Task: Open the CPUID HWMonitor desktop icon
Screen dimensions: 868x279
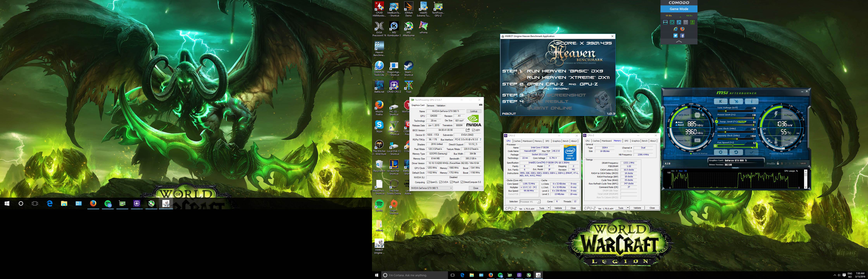Action: pos(379,9)
